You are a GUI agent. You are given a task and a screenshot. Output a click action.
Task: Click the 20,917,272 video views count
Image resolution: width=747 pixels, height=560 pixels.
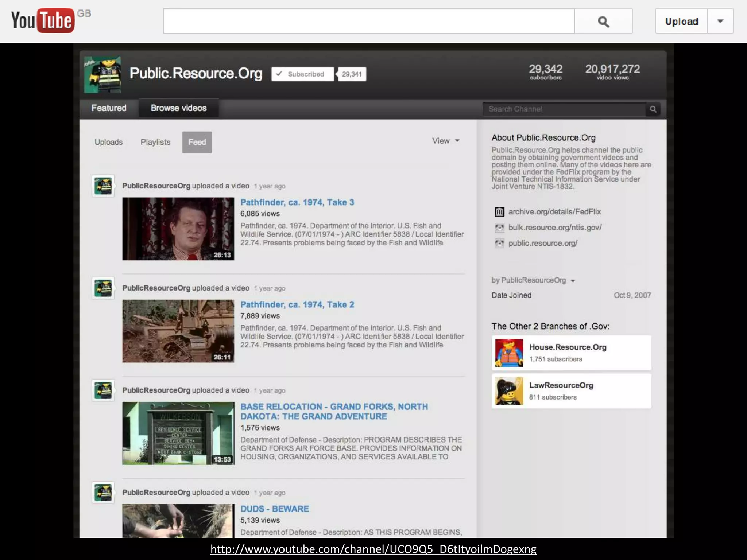(612, 71)
